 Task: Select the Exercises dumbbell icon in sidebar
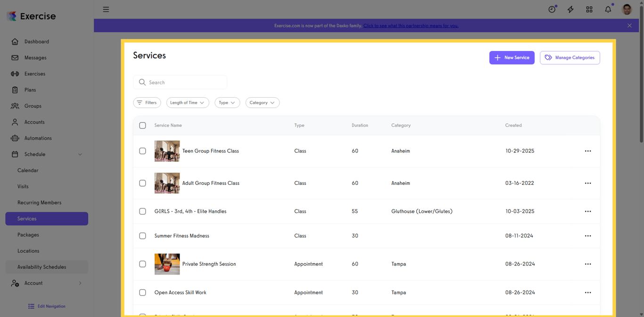tap(15, 74)
